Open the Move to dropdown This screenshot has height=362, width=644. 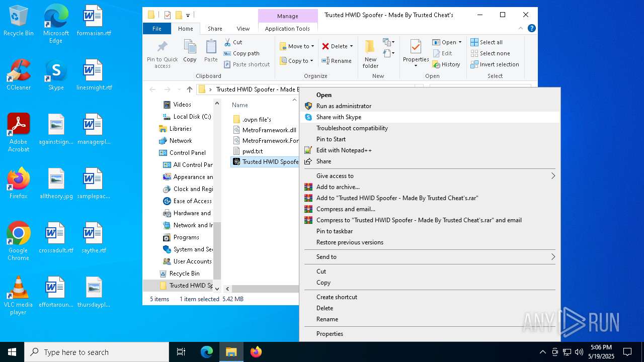point(297,46)
